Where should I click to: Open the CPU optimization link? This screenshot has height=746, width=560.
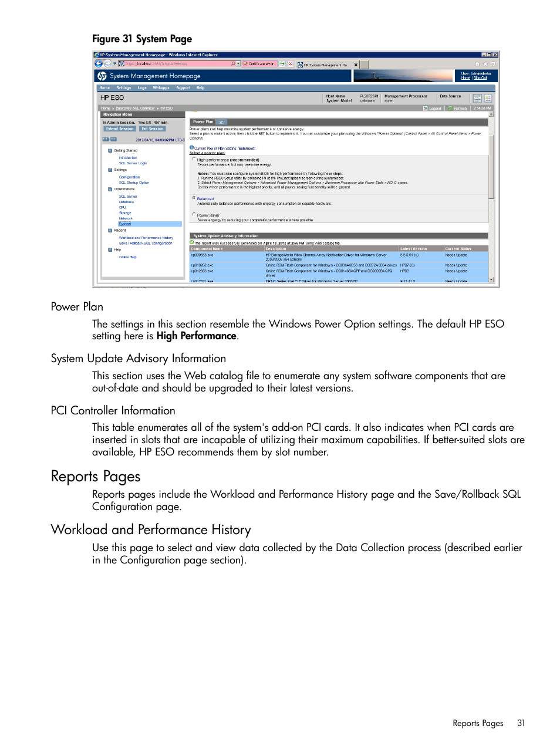pyautogui.click(x=122, y=207)
